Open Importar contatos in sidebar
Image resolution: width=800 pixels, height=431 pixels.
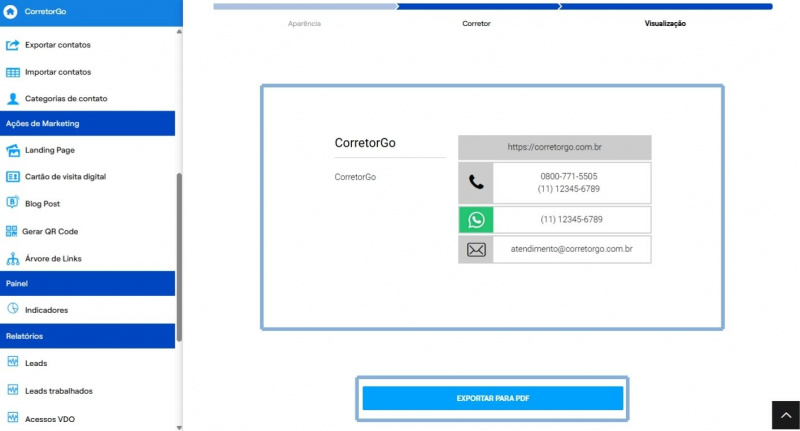pyautogui.click(x=58, y=72)
